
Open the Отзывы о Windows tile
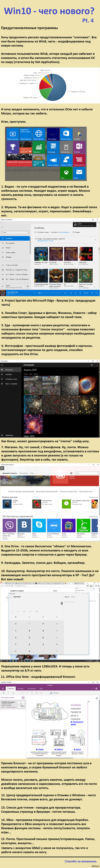66,160
